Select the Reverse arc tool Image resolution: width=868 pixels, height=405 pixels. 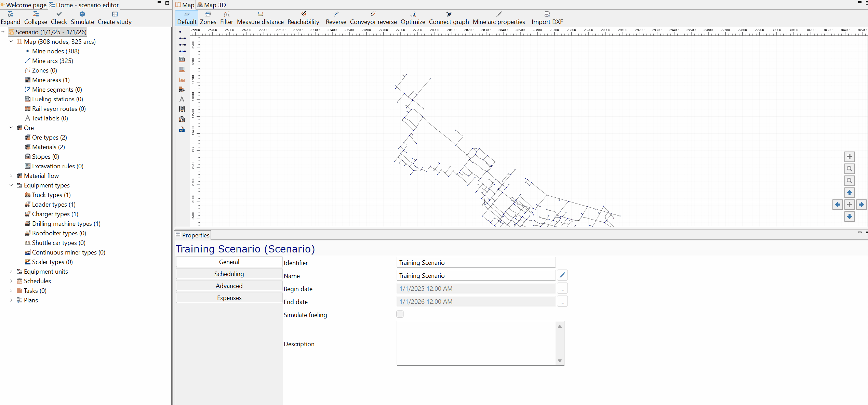(x=336, y=18)
